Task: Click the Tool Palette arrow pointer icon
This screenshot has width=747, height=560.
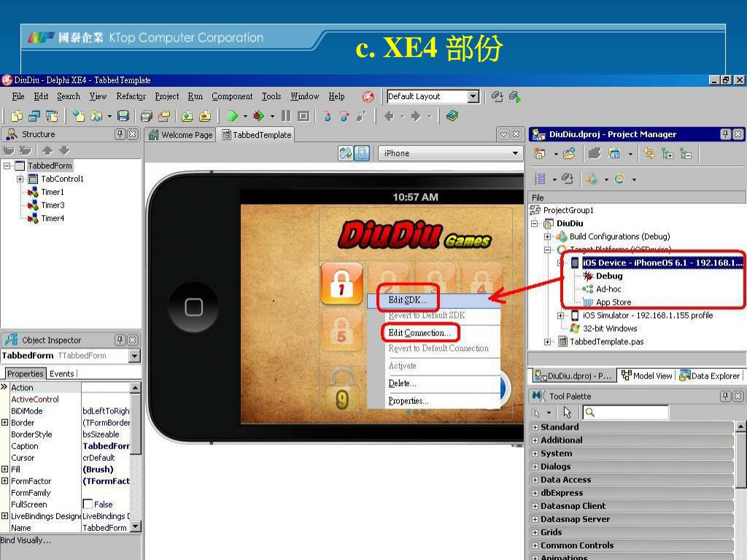Action: point(567,413)
